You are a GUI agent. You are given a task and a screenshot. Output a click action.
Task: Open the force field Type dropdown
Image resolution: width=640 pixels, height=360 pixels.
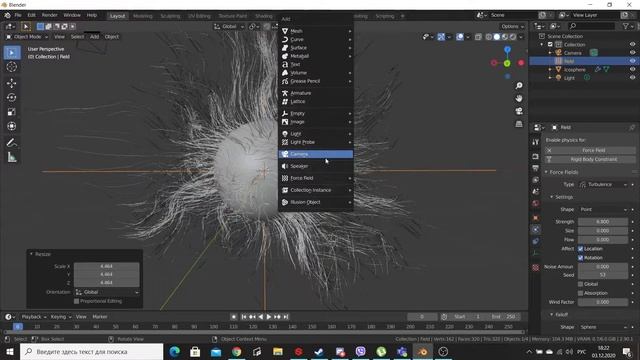[603, 184]
